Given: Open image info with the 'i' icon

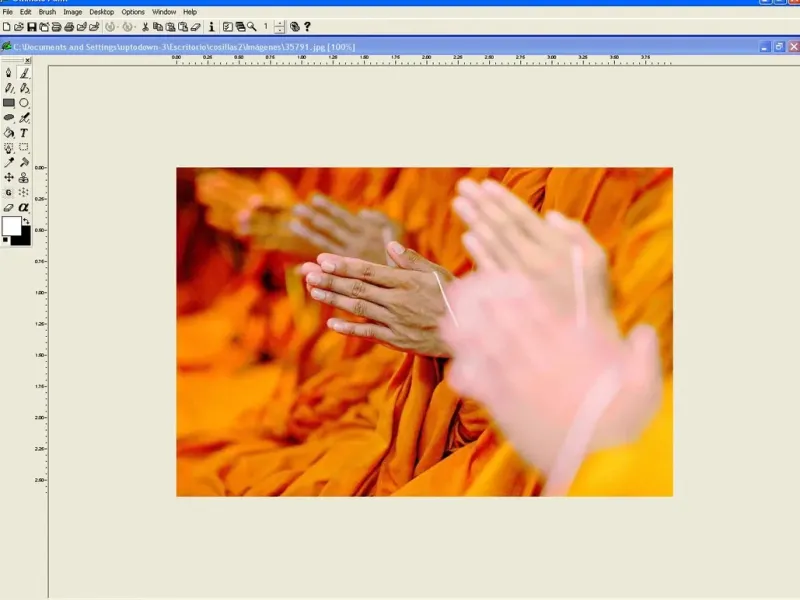Looking at the screenshot, I should point(212,27).
